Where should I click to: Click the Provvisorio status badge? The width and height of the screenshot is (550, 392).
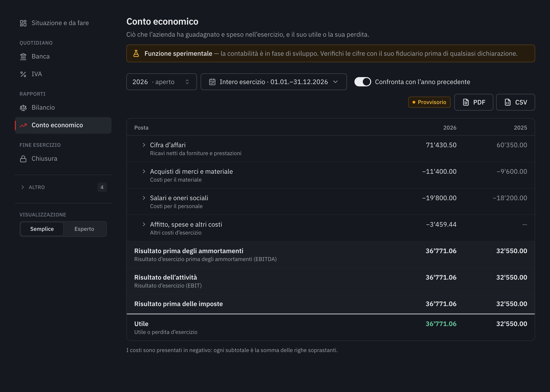coord(429,102)
